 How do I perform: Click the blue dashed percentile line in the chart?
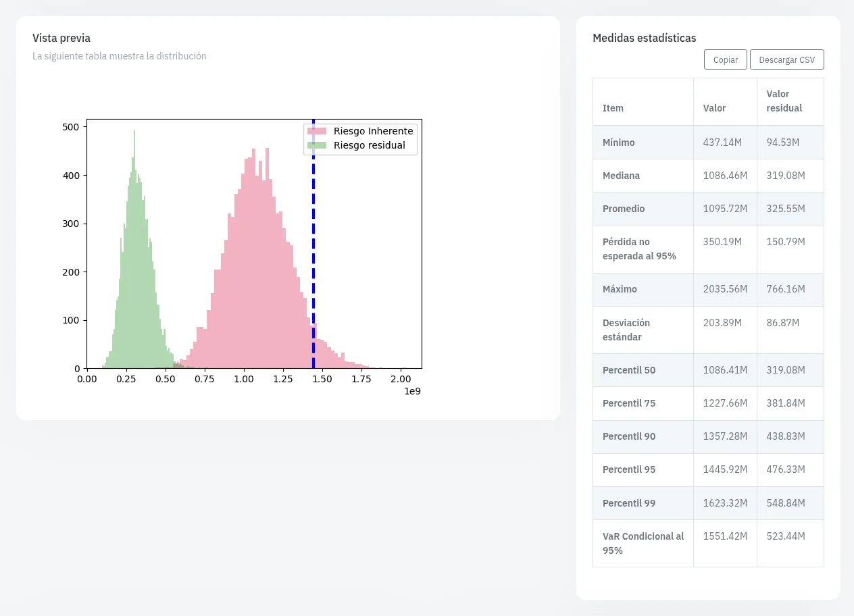pyautogui.click(x=313, y=244)
